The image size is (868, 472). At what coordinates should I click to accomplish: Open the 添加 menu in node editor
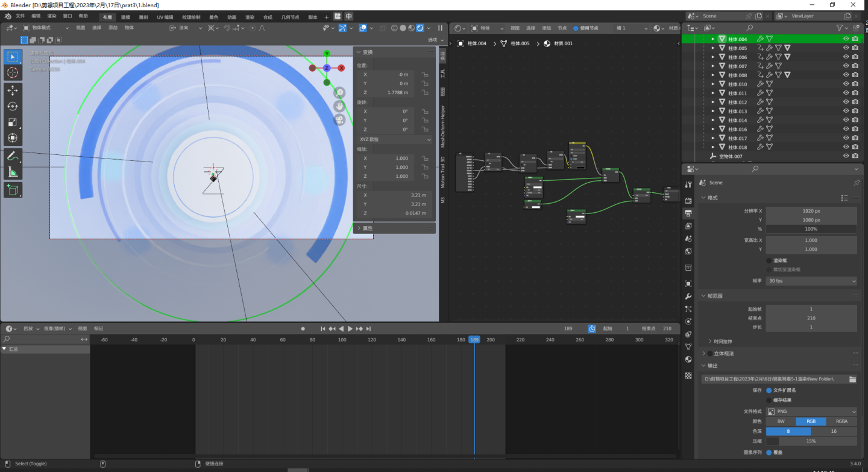(546, 28)
